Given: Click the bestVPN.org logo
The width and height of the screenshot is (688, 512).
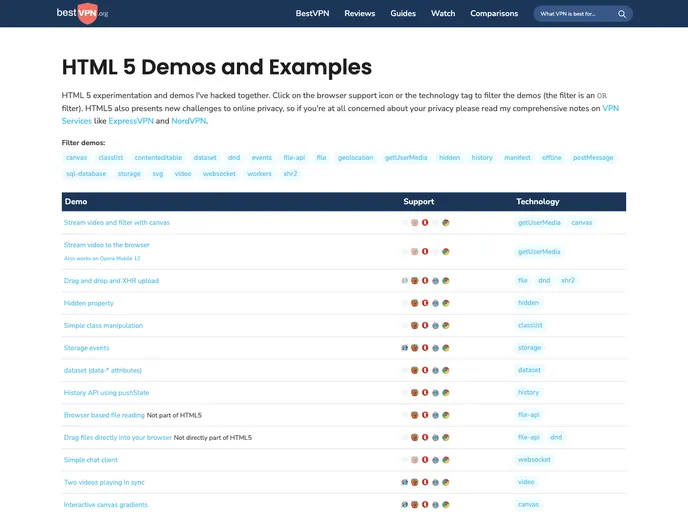Looking at the screenshot, I should [82, 13].
